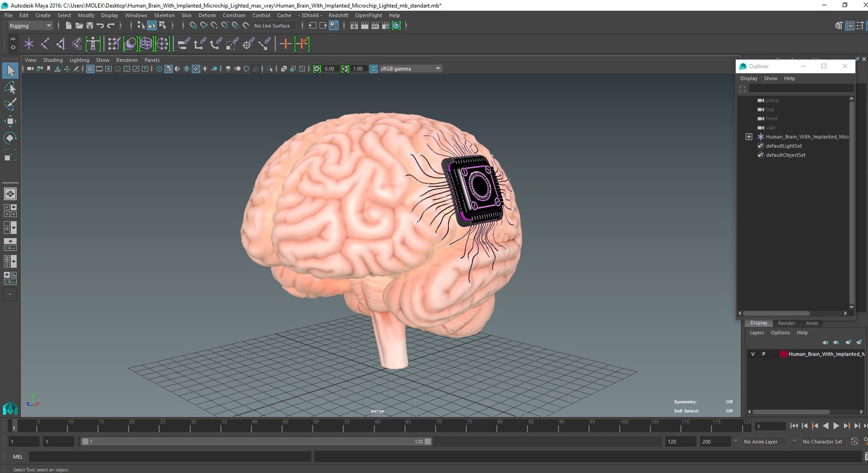Click the Create IK Handle shelf icon
The image size is (868, 473).
[61, 44]
